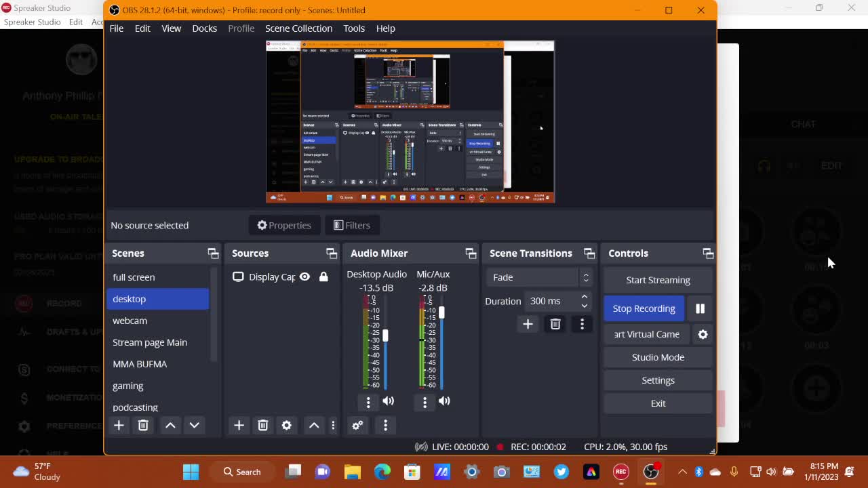Open taskbar Search box
Screen dimensions: 868x488
[243, 472]
